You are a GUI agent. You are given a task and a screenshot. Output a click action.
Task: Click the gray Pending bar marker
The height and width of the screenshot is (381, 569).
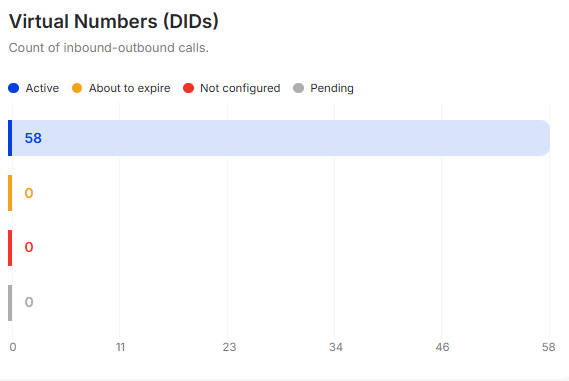(x=10, y=303)
